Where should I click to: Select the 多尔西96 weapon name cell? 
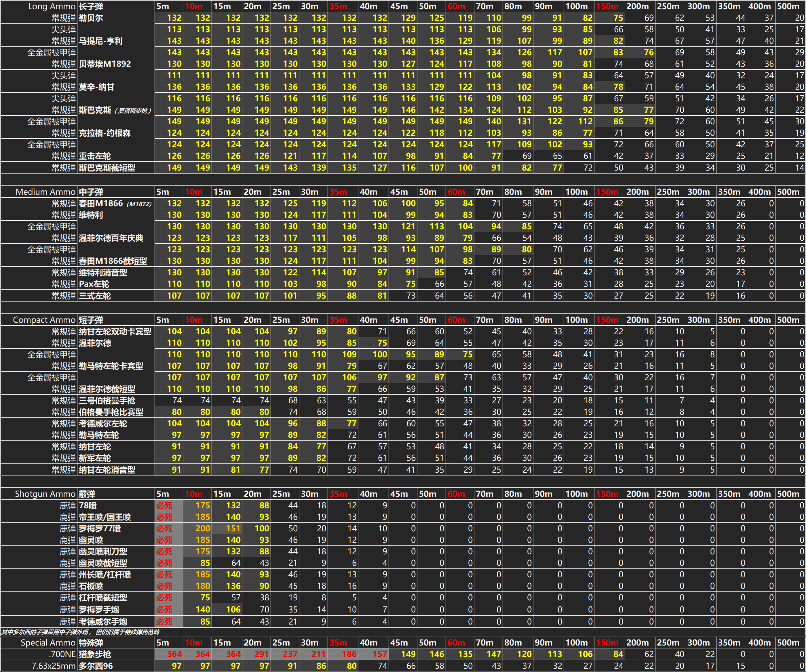116,666
